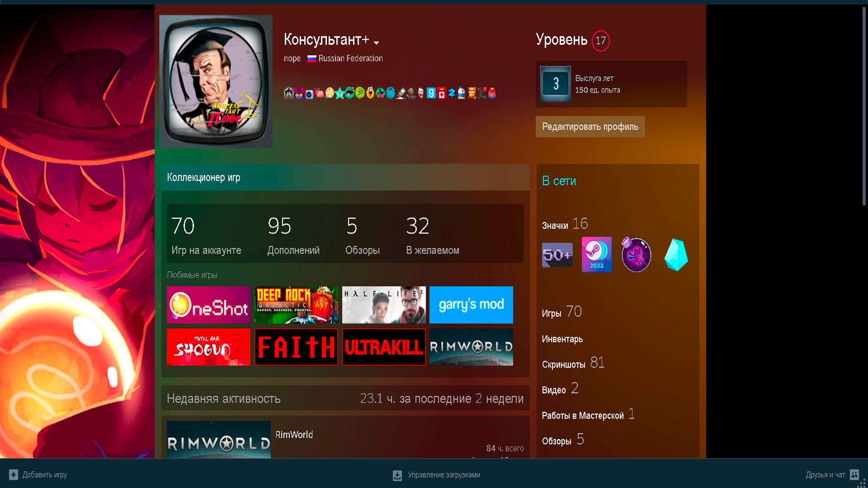Click the Коллекционер игр showcase header
This screenshot has height=488, width=868.
pyautogui.click(x=345, y=177)
